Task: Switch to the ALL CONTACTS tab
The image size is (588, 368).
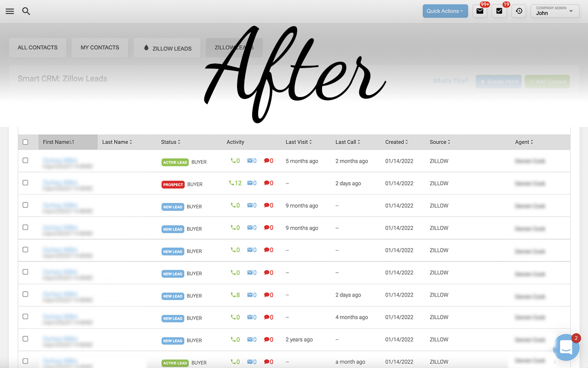Action: (x=37, y=47)
